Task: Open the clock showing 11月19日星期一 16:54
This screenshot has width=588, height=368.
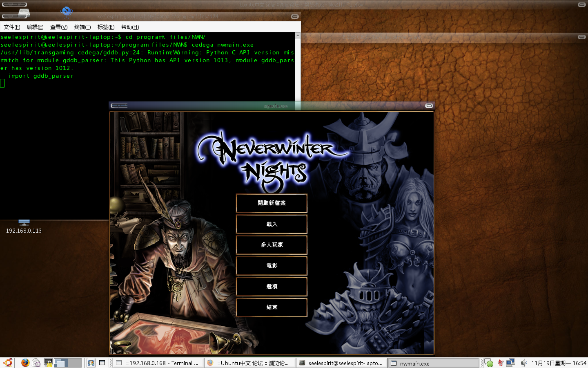Action: pyautogui.click(x=559, y=363)
